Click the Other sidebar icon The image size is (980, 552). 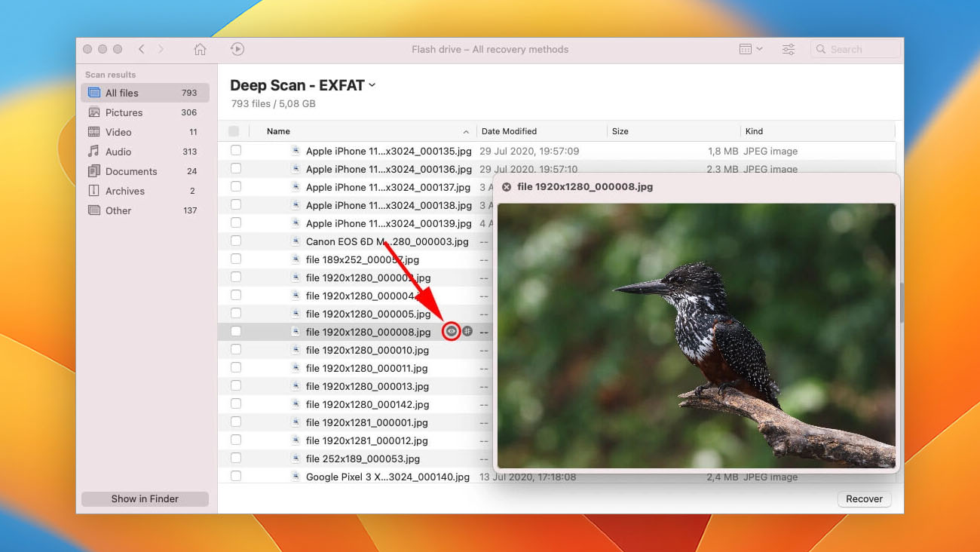94,210
